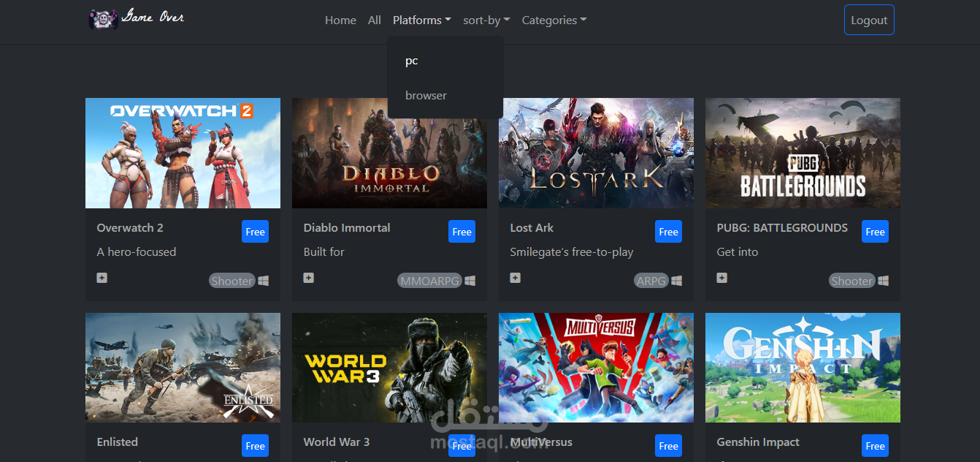Screen dimensions: 980x462
Task: Click the Overwatch 2 title text
Action: 130,228
